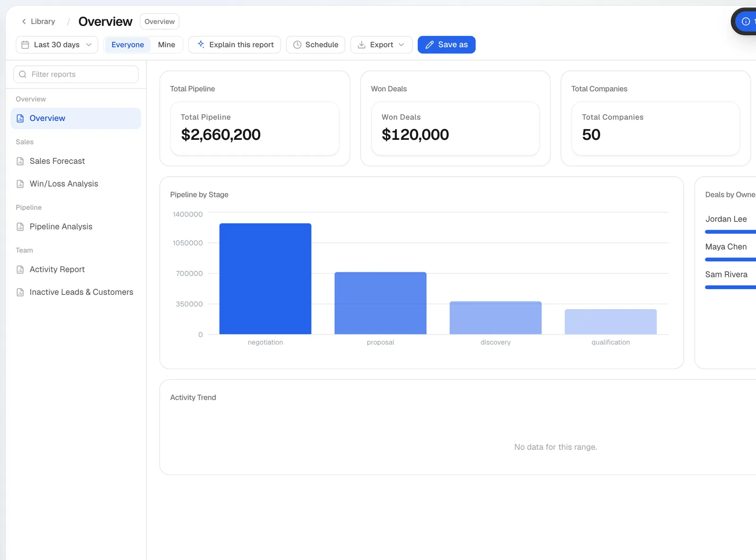Image resolution: width=756 pixels, height=560 pixels.
Task: Click the clock icon in the Schedule button
Action: click(x=297, y=44)
